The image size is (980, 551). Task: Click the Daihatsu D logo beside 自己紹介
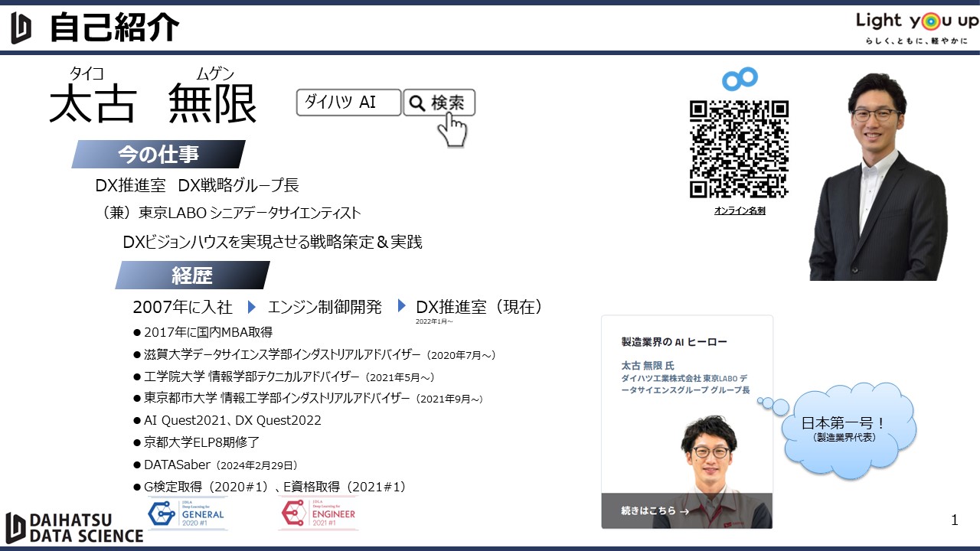coord(21,28)
